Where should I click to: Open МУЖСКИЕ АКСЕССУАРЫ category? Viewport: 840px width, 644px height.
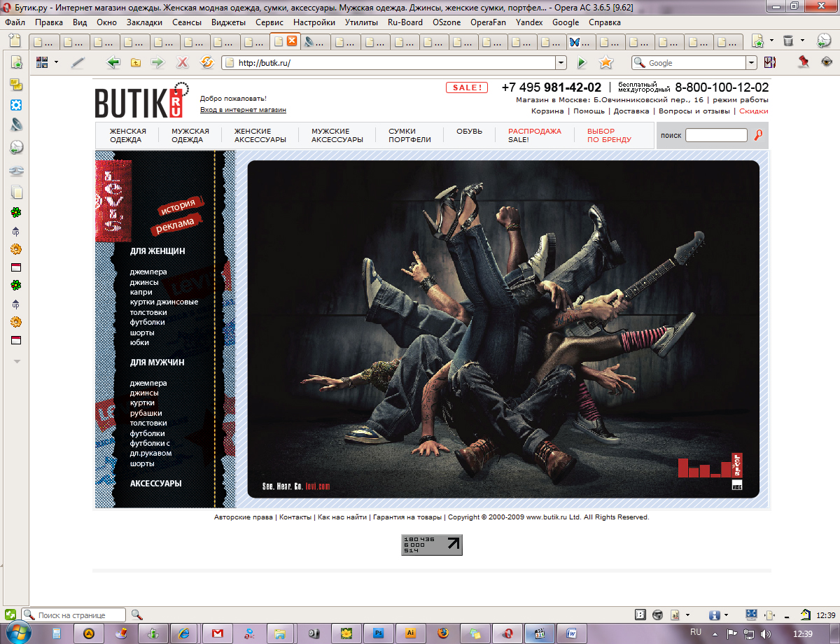click(337, 135)
